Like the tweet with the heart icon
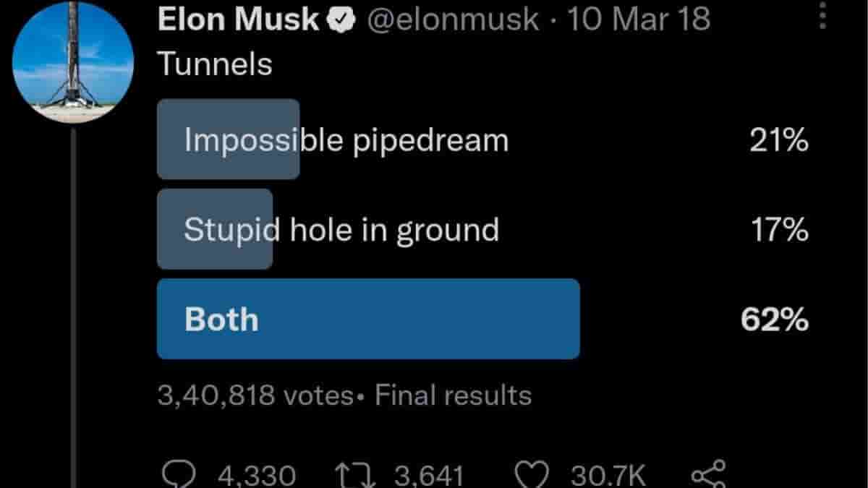This screenshot has width=868, height=488. [532, 476]
